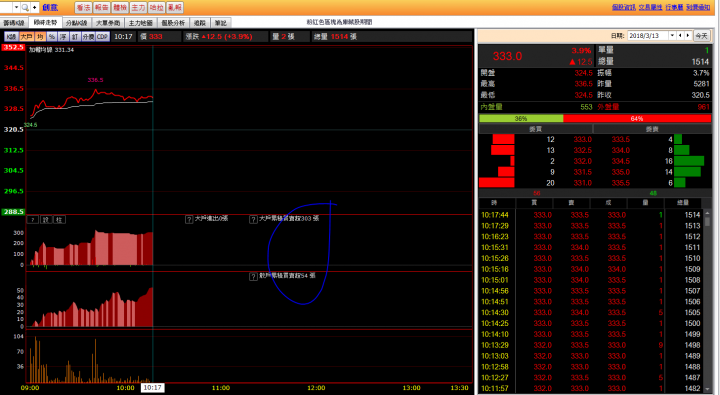Click the red 64% outer-volume bar
Viewport: 720px width, 395px height.
tap(637, 118)
